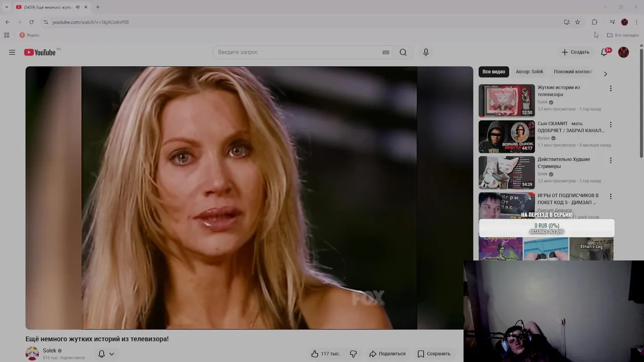
Task: Toggle the subscription notification bell under the video
Action: (x=102, y=354)
